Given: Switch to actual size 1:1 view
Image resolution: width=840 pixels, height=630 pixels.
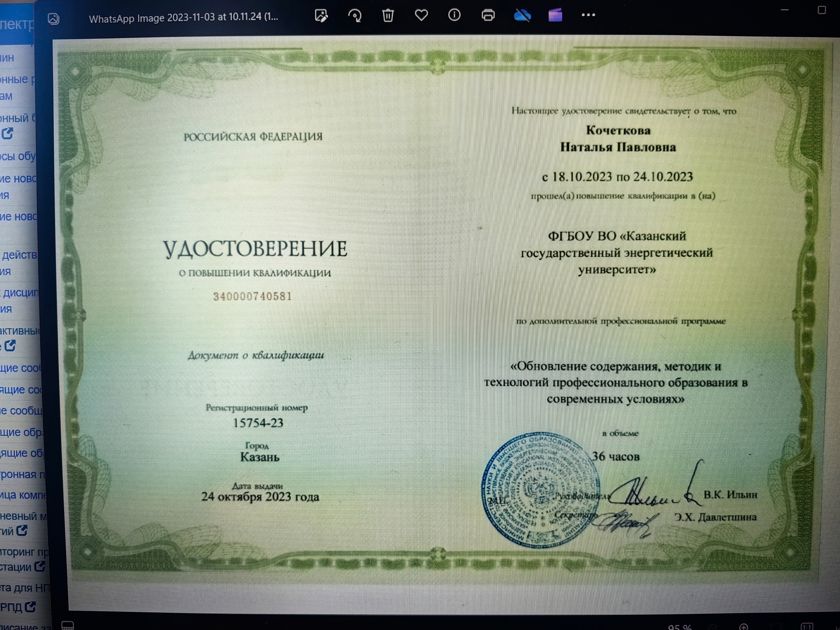Looking at the screenshot, I should click(807, 627).
